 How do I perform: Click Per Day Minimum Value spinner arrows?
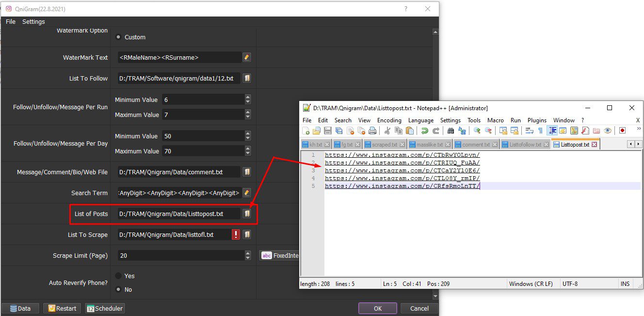[x=248, y=136]
